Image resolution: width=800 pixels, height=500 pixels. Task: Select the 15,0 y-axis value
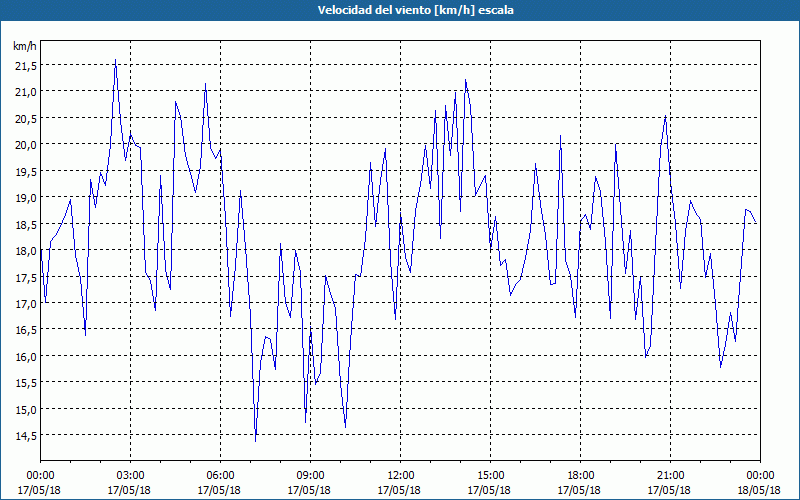(26, 410)
